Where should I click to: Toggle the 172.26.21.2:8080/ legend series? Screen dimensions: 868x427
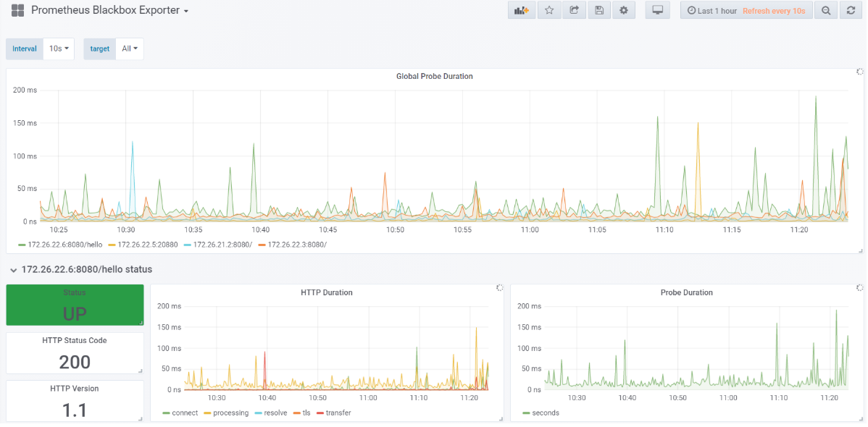coord(217,245)
